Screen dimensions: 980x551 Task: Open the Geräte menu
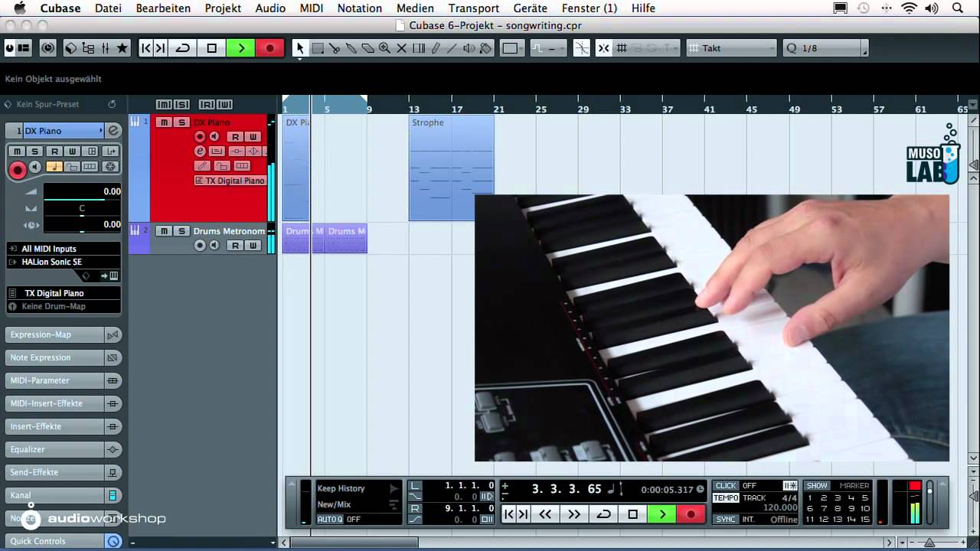click(530, 8)
